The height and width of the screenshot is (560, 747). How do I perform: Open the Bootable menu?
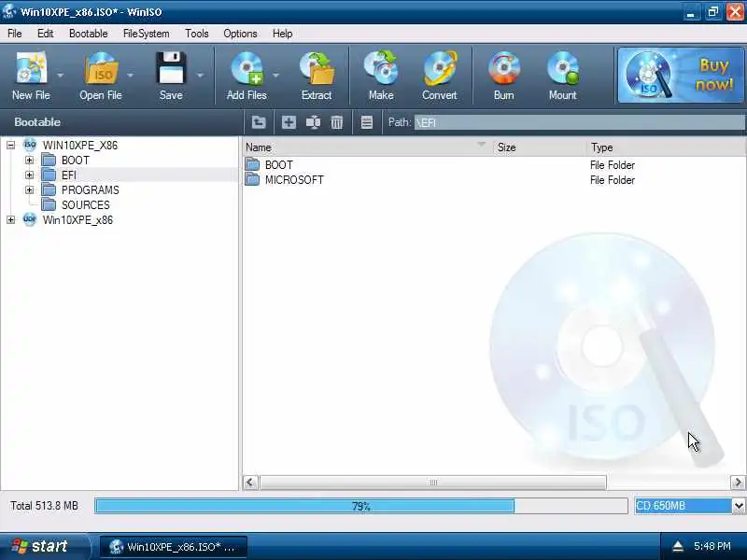point(88,34)
